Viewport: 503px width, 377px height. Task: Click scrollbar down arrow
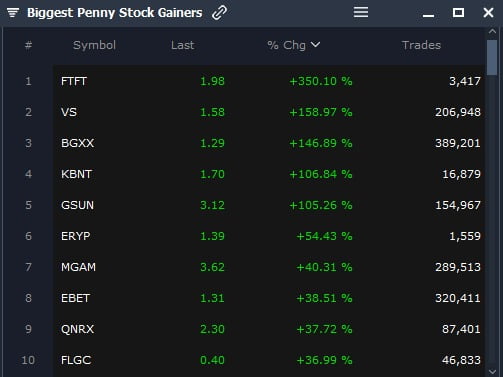pos(492,371)
